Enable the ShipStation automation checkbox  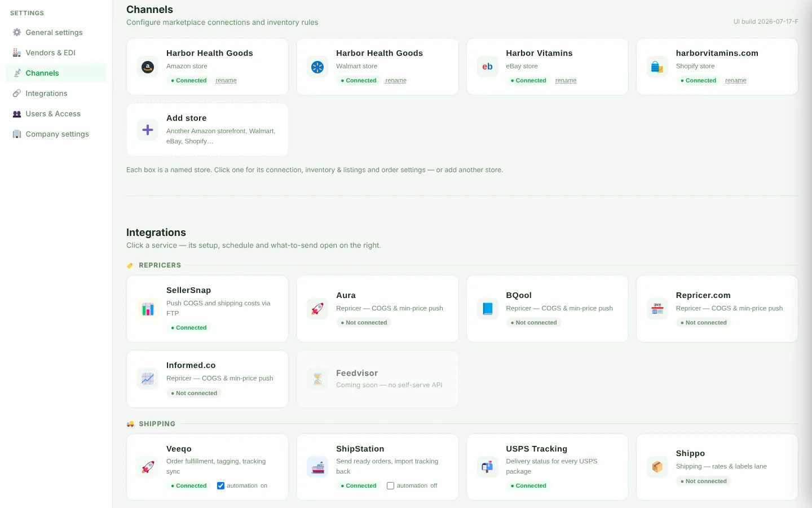[x=390, y=485]
